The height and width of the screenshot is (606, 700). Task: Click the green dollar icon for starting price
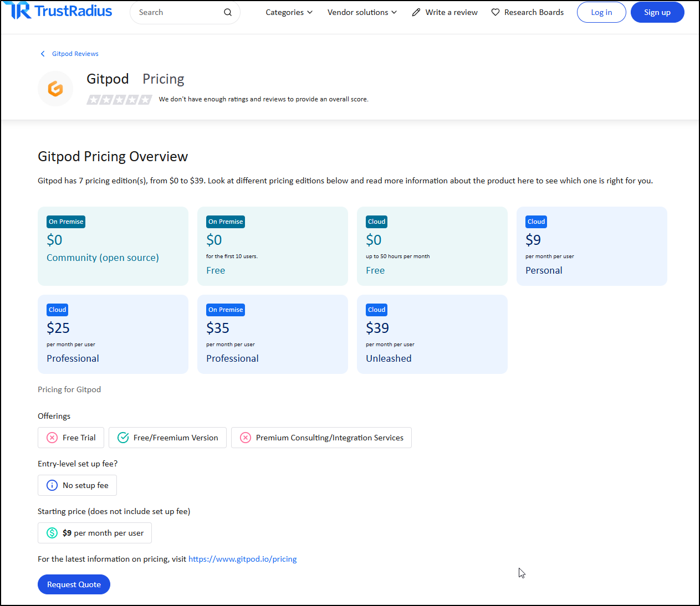pyautogui.click(x=52, y=533)
